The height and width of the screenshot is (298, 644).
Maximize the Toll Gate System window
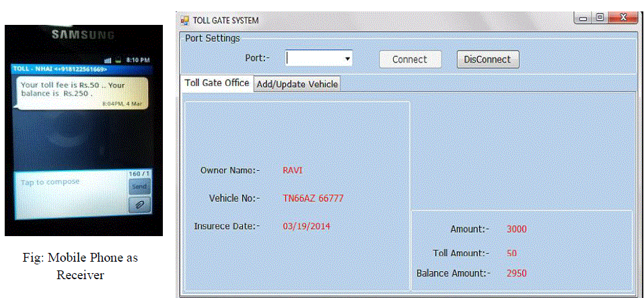point(600,18)
